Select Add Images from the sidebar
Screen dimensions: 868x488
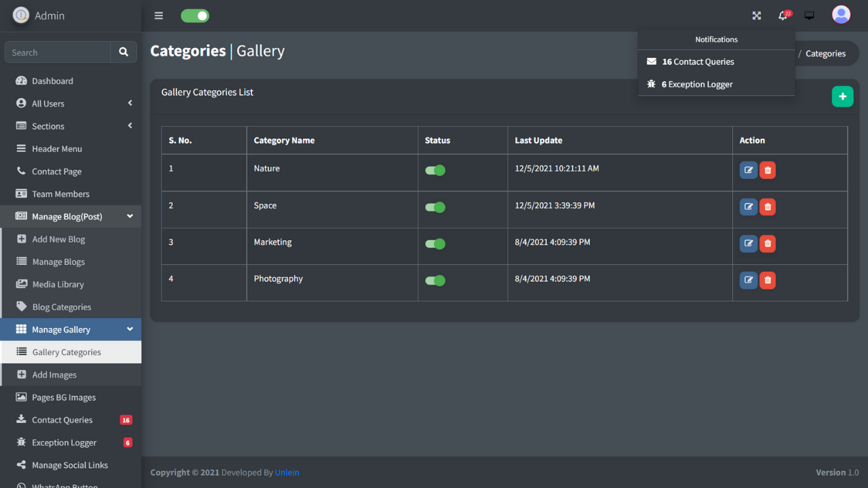coord(56,374)
